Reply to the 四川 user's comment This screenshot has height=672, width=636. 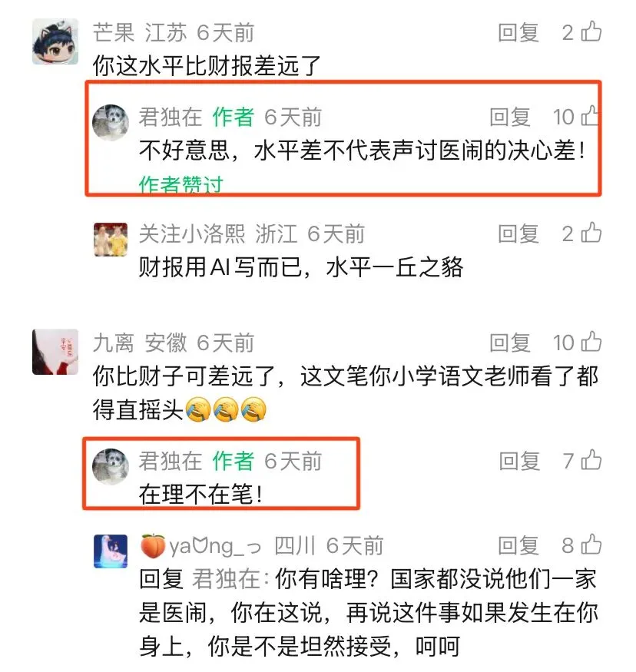tap(518, 545)
